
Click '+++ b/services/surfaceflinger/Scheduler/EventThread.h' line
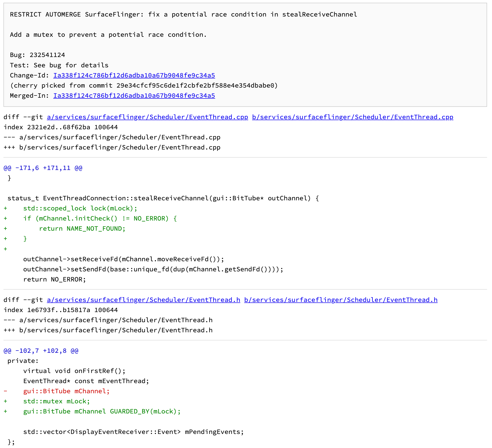[x=108, y=330]
